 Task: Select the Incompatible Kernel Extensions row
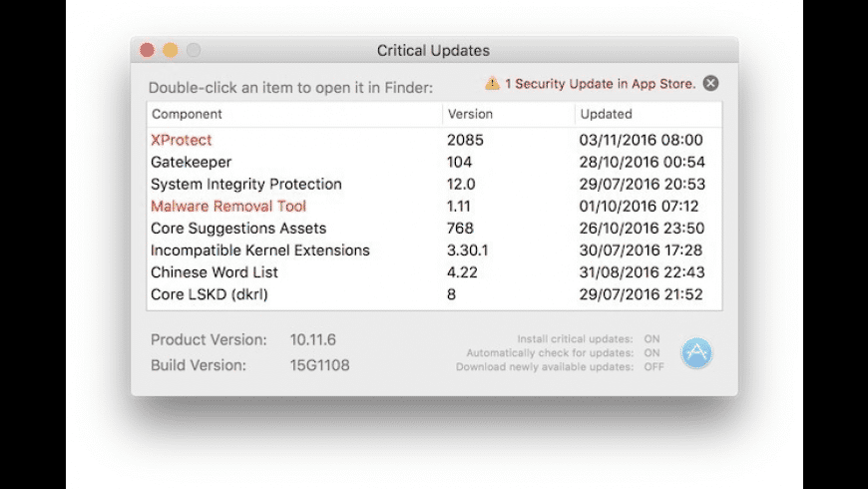pyautogui.click(x=260, y=250)
